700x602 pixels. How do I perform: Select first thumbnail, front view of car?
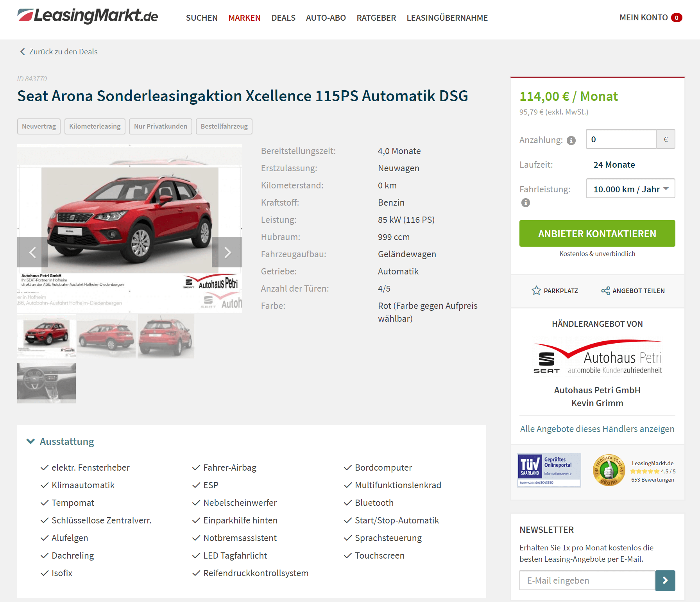pyautogui.click(x=47, y=336)
